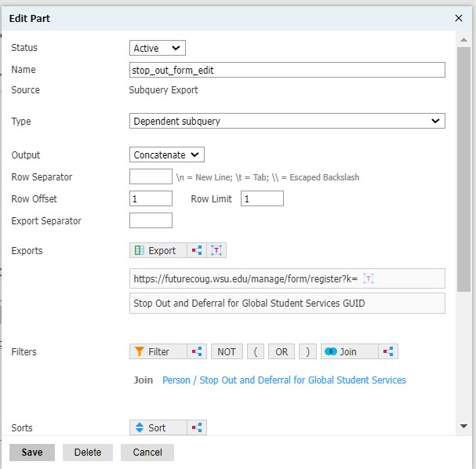The height and width of the screenshot is (469, 476).
Task: Click the subquery icon next to Filter
Action: (x=197, y=351)
